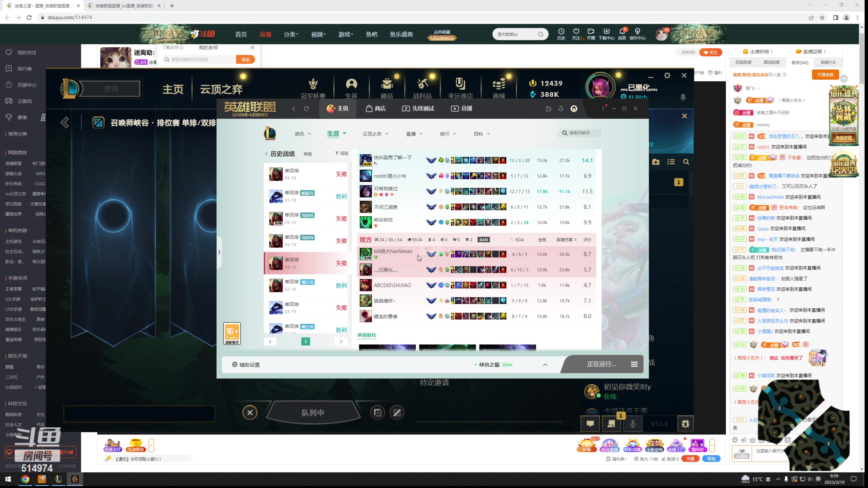Cancel the queue with the X button

[250, 412]
